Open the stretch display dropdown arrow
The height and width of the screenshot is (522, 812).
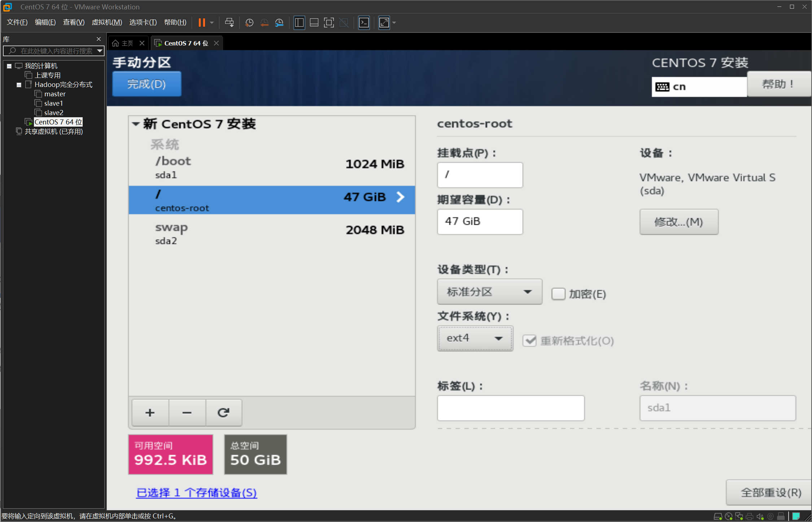click(x=394, y=23)
